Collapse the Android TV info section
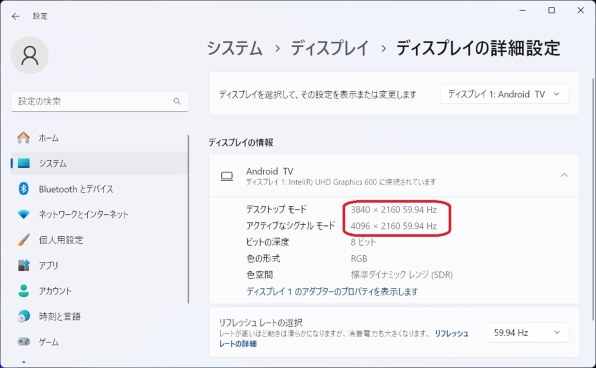Viewport: 596px width, 368px height. click(564, 175)
